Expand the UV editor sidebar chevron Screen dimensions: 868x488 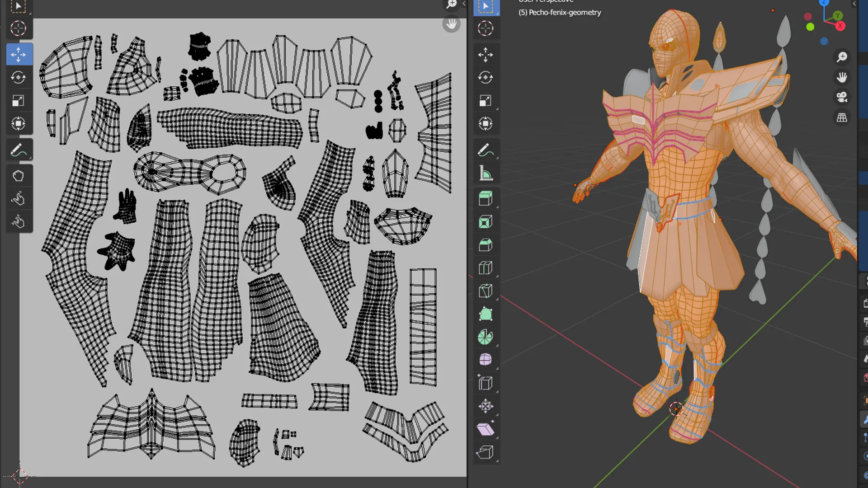[x=464, y=4]
